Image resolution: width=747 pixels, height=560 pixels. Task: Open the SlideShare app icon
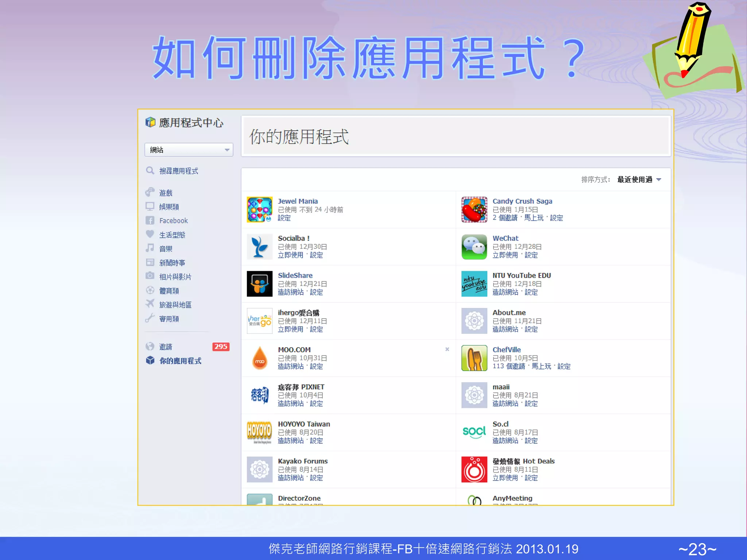(x=259, y=284)
